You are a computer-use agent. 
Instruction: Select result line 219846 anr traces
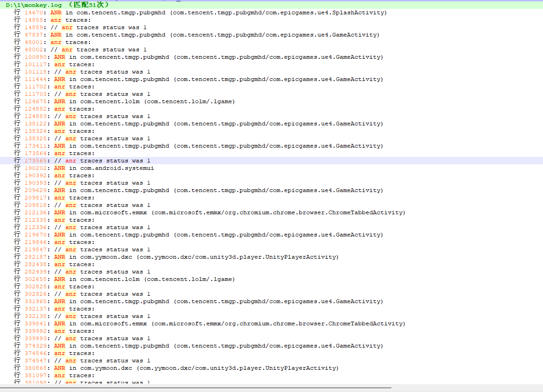[x=271, y=242]
